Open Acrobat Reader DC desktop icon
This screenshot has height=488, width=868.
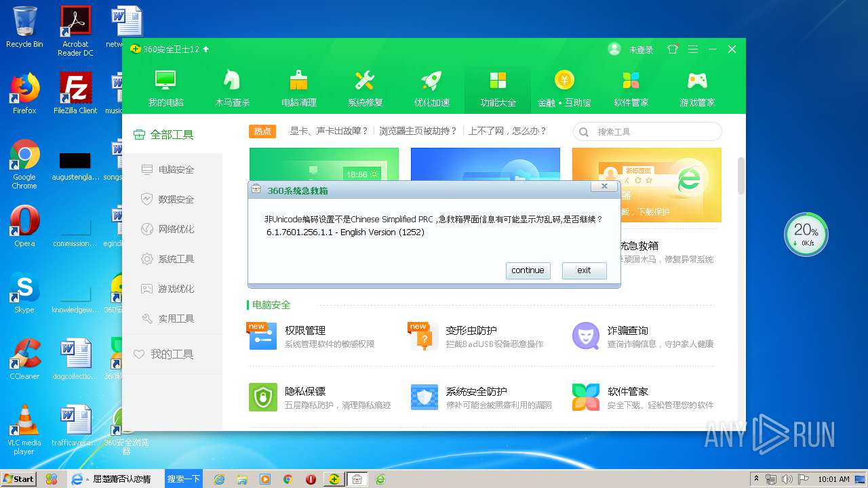75,31
